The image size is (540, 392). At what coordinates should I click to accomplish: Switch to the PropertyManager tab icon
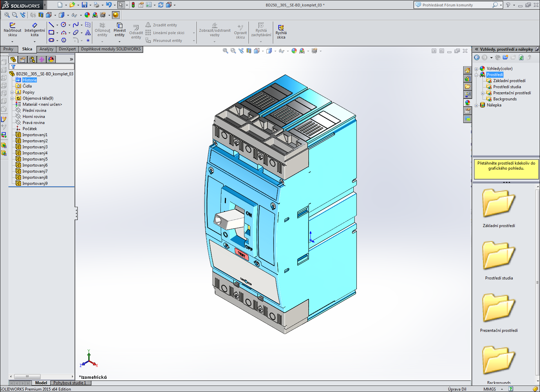click(x=23, y=59)
